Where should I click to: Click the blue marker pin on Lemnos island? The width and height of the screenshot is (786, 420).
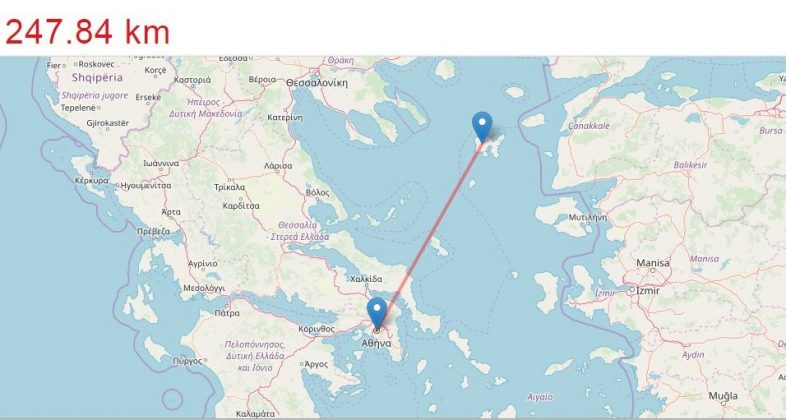(482, 127)
